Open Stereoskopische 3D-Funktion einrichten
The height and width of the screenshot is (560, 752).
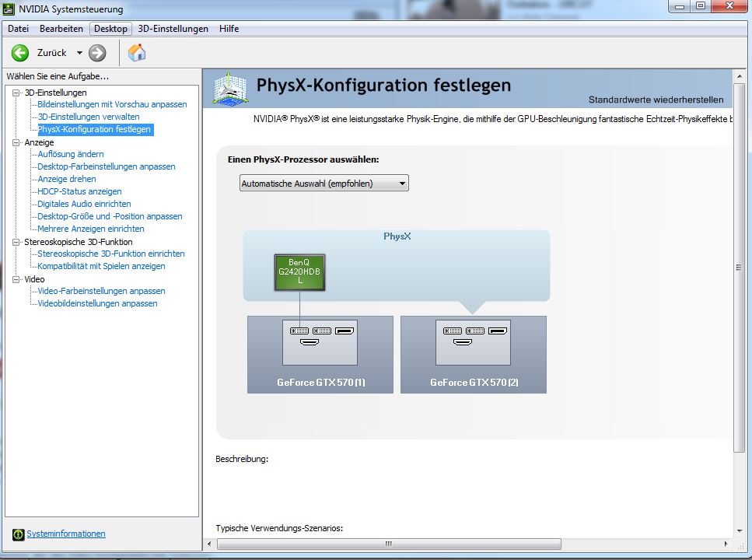point(111,254)
